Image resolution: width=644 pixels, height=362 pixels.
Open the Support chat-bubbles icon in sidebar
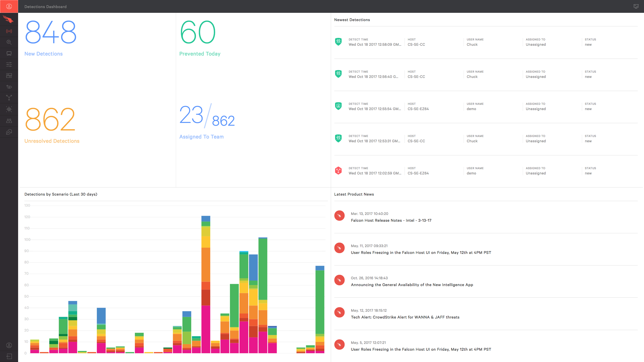click(9, 132)
